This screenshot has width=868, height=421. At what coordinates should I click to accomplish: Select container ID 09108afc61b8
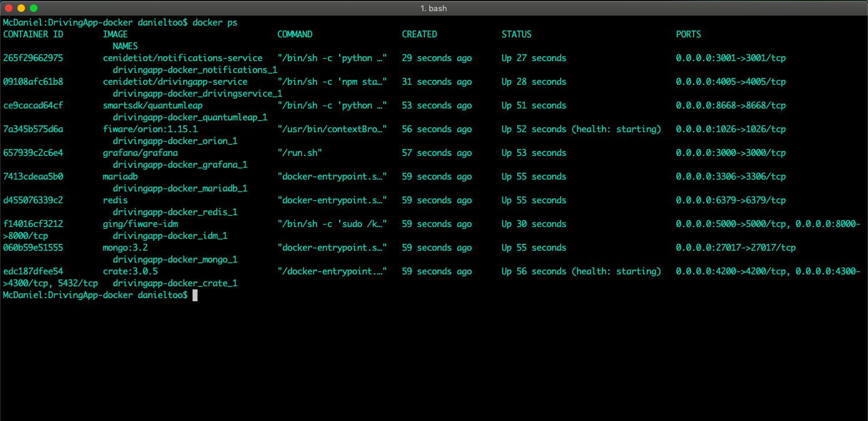coord(33,82)
